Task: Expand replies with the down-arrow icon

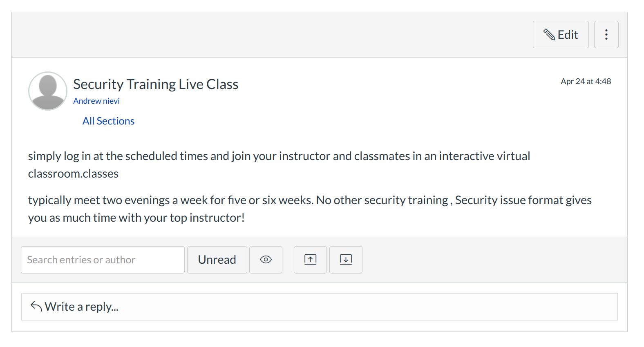Action: click(x=346, y=260)
